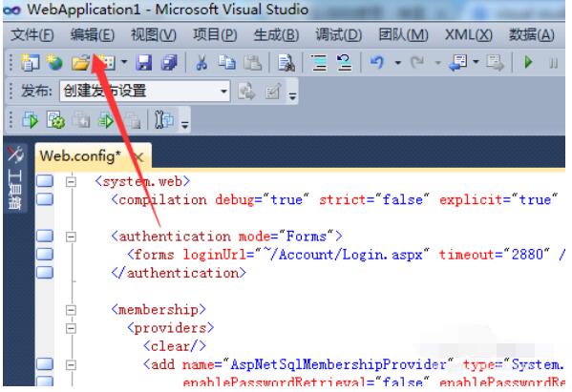Viewport: 572px width, 392px height.
Task: Click the "AspNetSqlMembershipProvider" name value
Action: coord(338,364)
